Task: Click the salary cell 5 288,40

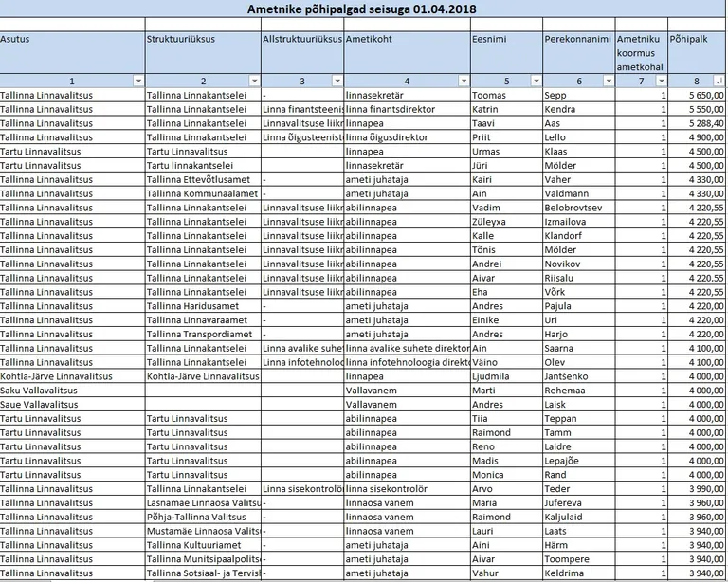Action: 697,123
